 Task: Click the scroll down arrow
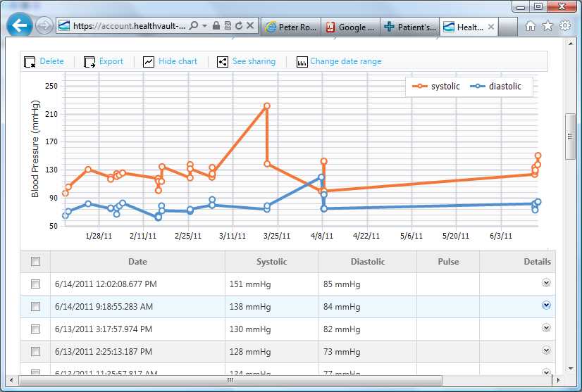(571, 368)
